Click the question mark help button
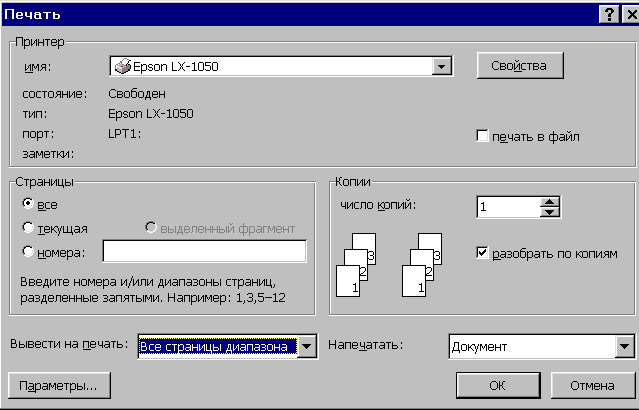 (609, 15)
